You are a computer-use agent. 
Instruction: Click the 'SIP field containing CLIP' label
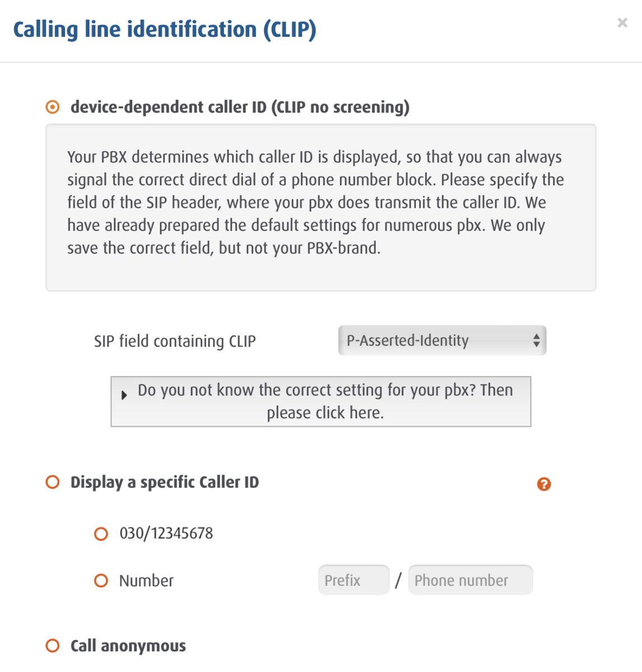point(175,341)
